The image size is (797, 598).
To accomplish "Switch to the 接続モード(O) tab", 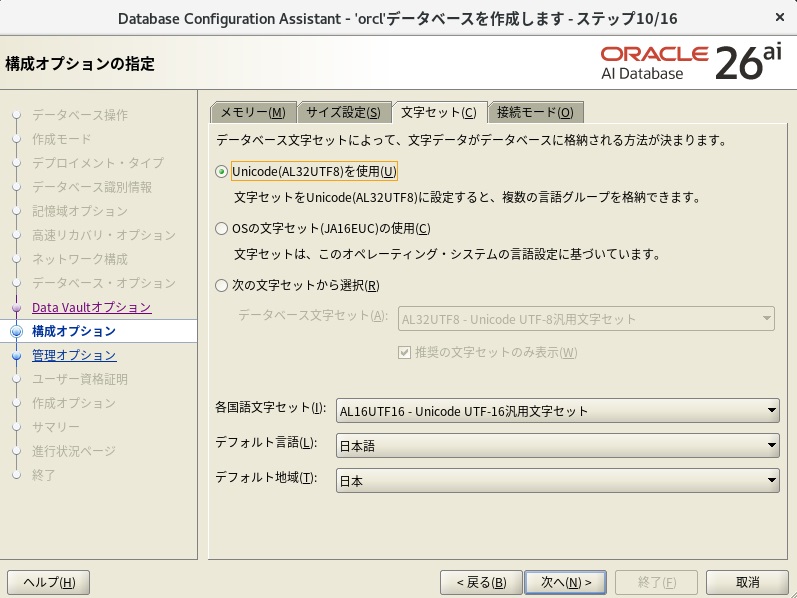I will point(535,112).
